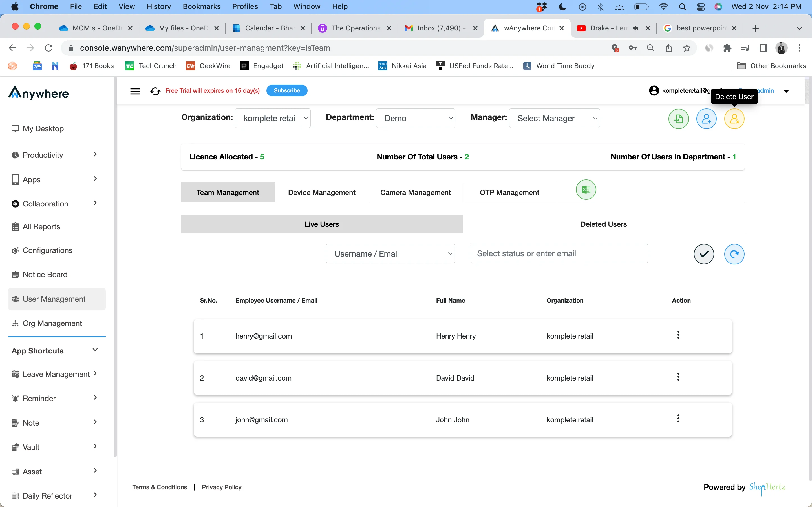Screen dimensions: 812x507
Task: Click the Add User icon
Action: point(706,119)
